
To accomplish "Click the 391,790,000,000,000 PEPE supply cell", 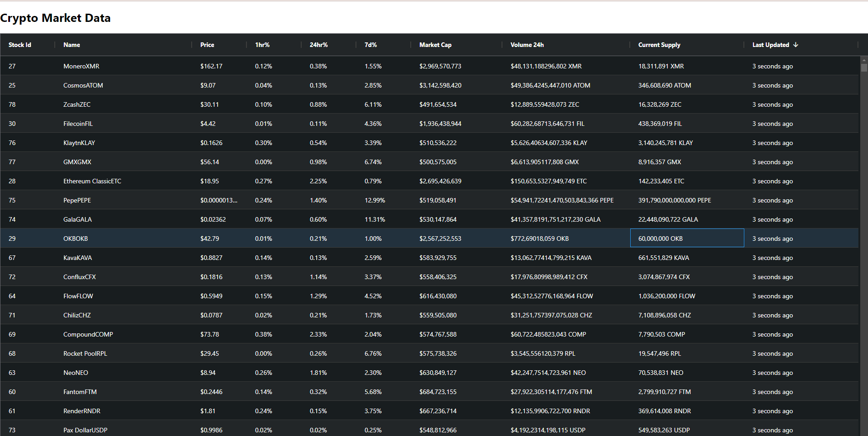I will [x=687, y=200].
